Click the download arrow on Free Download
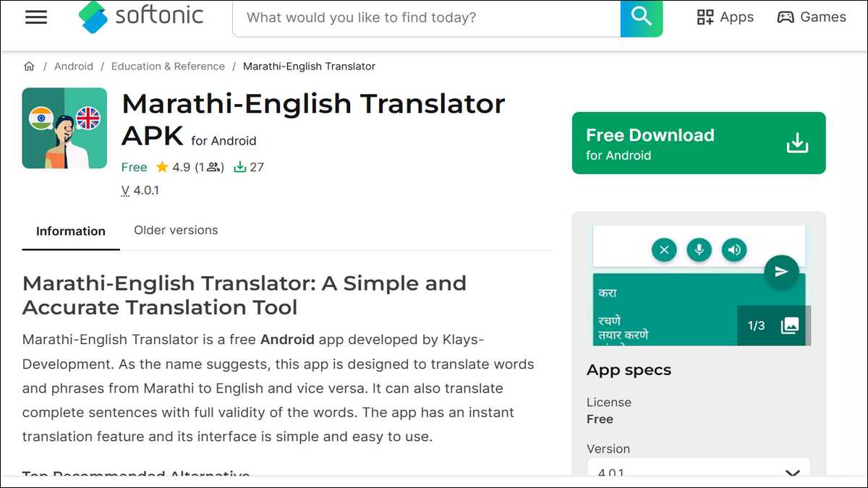The height and width of the screenshot is (488, 868). (x=797, y=143)
